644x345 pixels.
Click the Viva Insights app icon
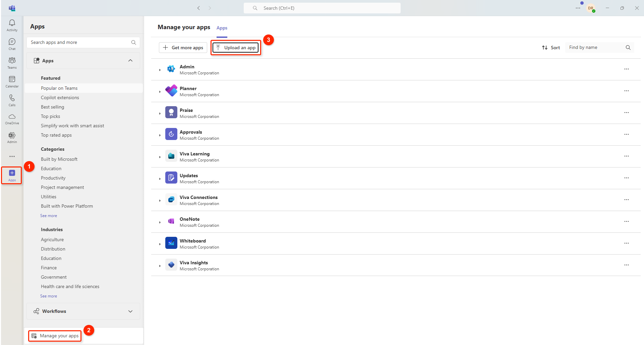click(171, 265)
